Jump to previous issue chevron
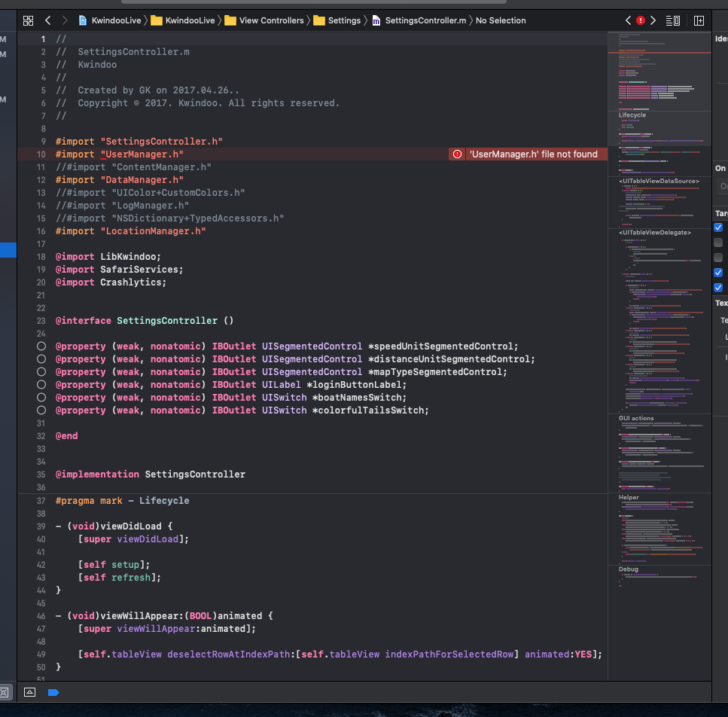Screen dimensions: 728x717 628,20
